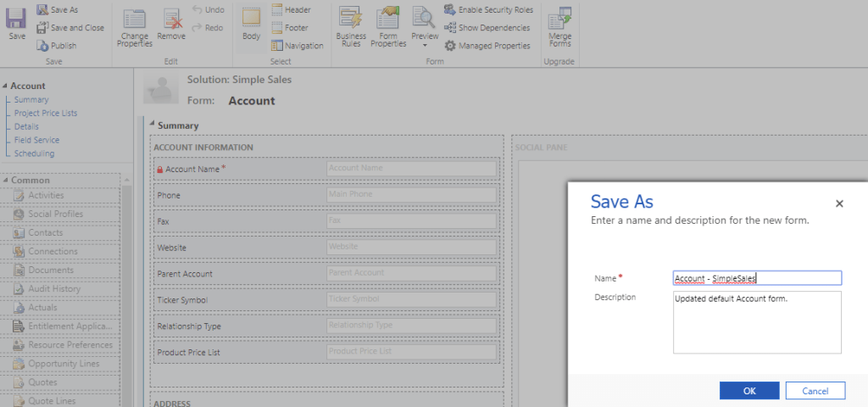868x407 pixels.
Task: Select Field Service in Account navigation
Action: tap(36, 140)
